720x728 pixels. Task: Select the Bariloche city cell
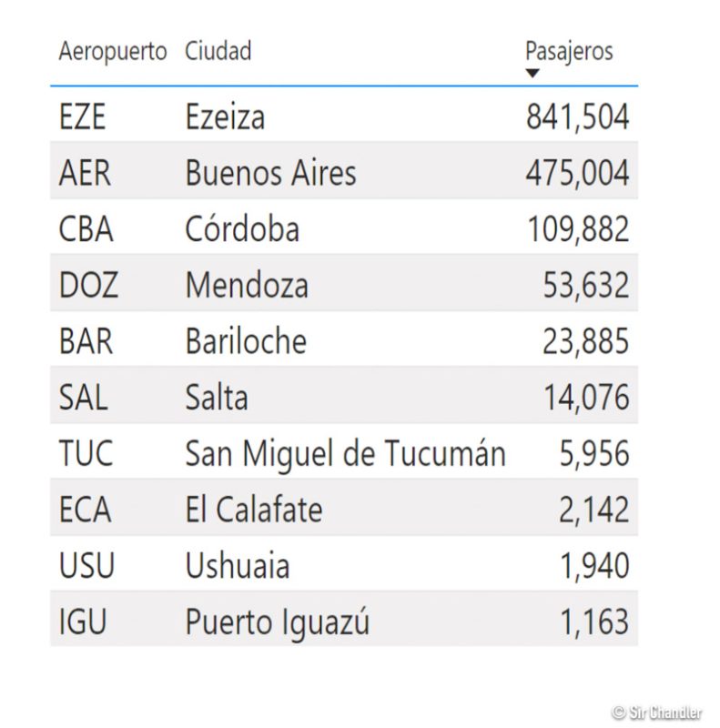246,341
